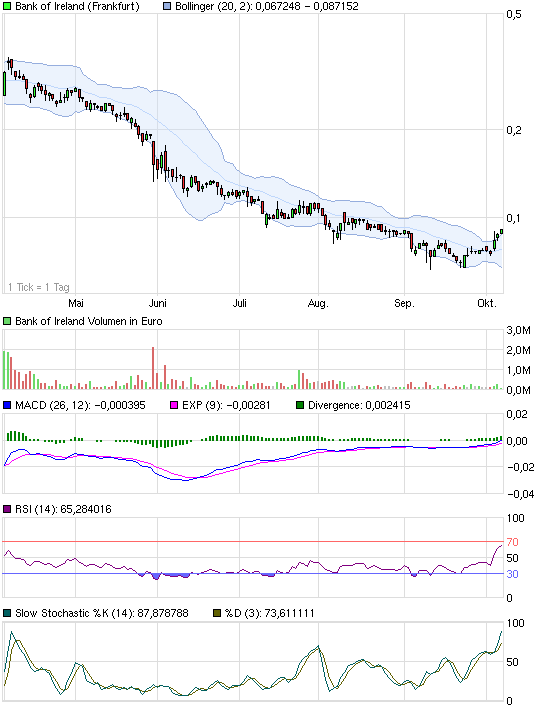This screenshot has height=710, width=545.
Task: Click the teal Slow Stochastic %K legend square
Action: click(7, 613)
